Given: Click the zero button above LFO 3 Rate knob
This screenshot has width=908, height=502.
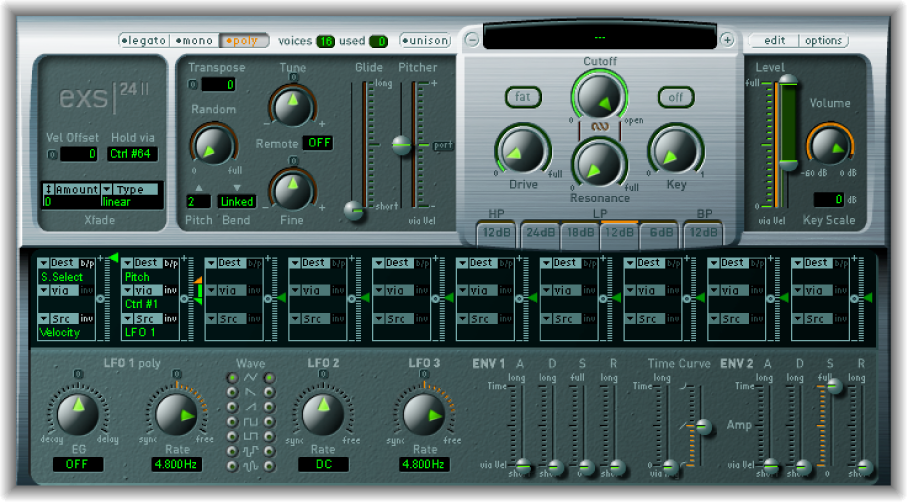Looking at the screenshot, I should (x=424, y=375).
